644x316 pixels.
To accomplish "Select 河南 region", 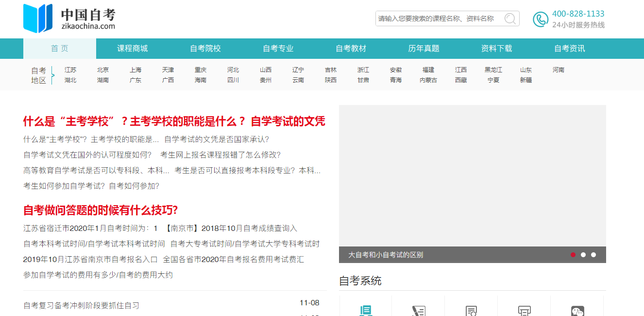I will coord(559,70).
